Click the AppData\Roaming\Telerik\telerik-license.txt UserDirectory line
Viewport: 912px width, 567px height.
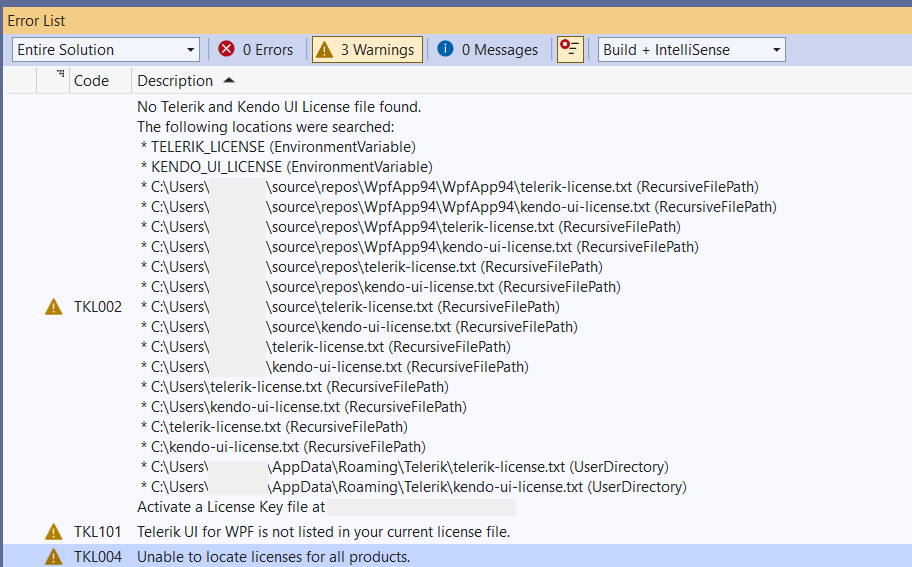click(405, 467)
